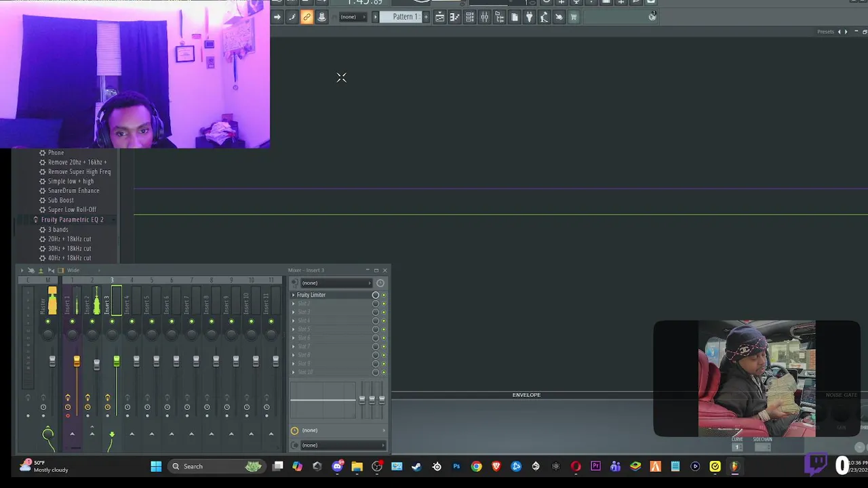Click Insert 3 green volume fader

pos(117,361)
